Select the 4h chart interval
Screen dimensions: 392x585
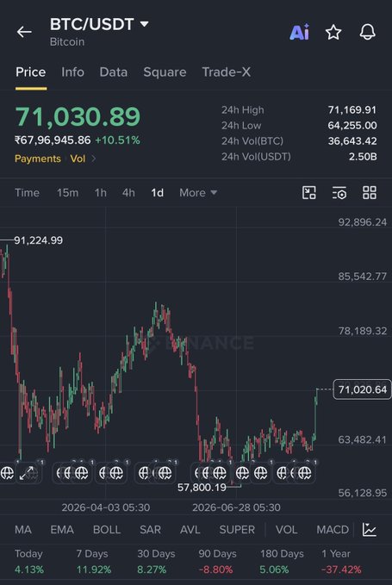tap(128, 193)
